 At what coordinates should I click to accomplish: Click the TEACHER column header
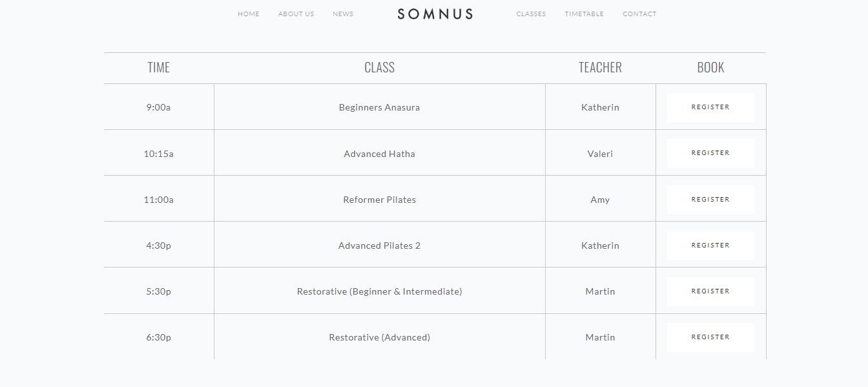(600, 67)
